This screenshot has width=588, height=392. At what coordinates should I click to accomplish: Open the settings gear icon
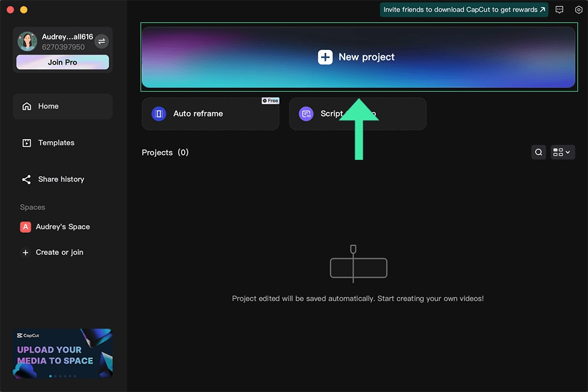click(x=579, y=9)
